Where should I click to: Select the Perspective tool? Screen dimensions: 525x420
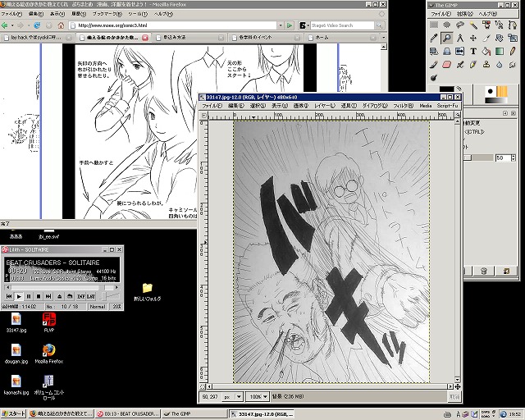click(x=446, y=51)
